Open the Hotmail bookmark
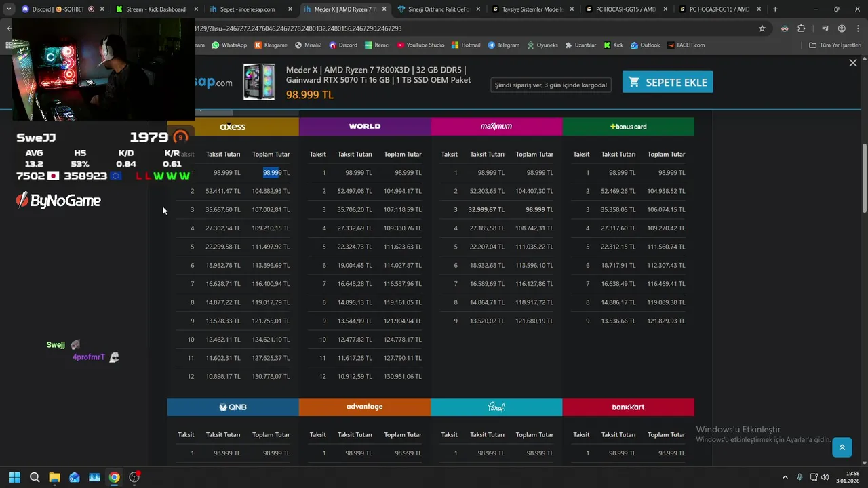This screenshot has width=868, height=488. pos(466,45)
